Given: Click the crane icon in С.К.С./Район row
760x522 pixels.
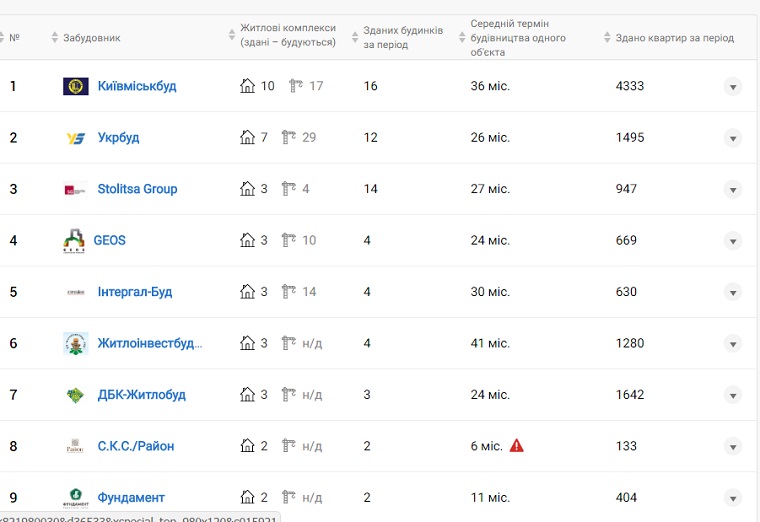Looking at the screenshot, I should [289, 445].
